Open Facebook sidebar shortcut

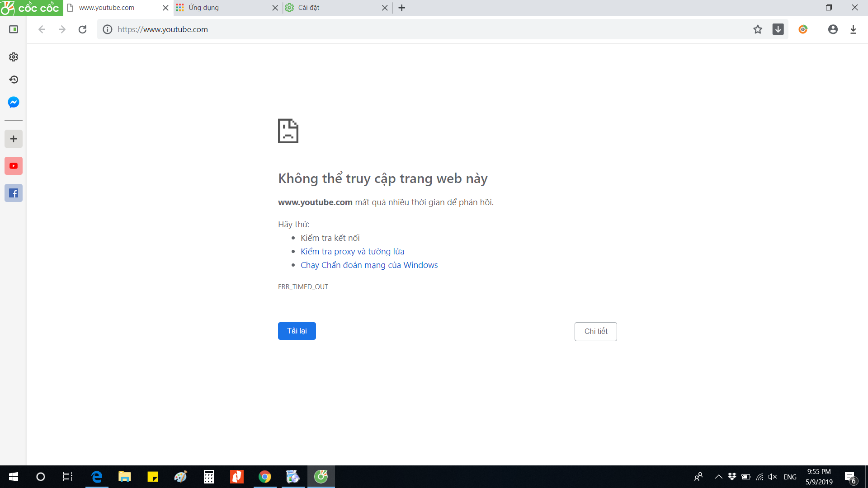[14, 193]
